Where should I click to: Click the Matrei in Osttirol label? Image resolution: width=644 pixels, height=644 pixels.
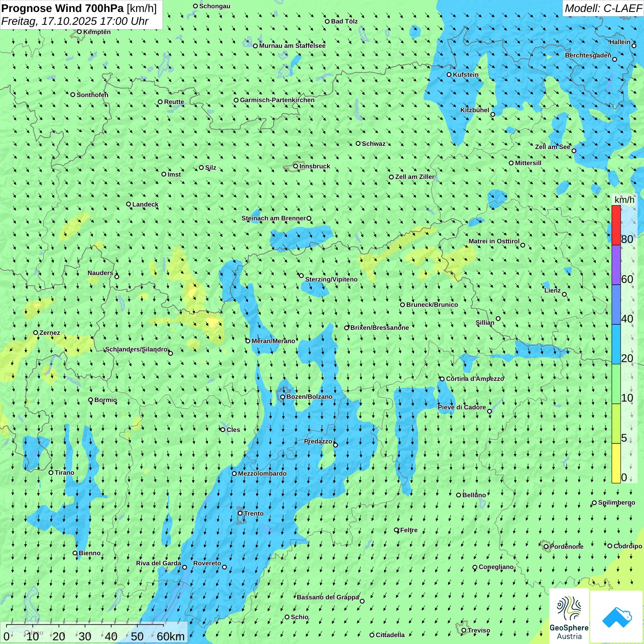coord(494,241)
